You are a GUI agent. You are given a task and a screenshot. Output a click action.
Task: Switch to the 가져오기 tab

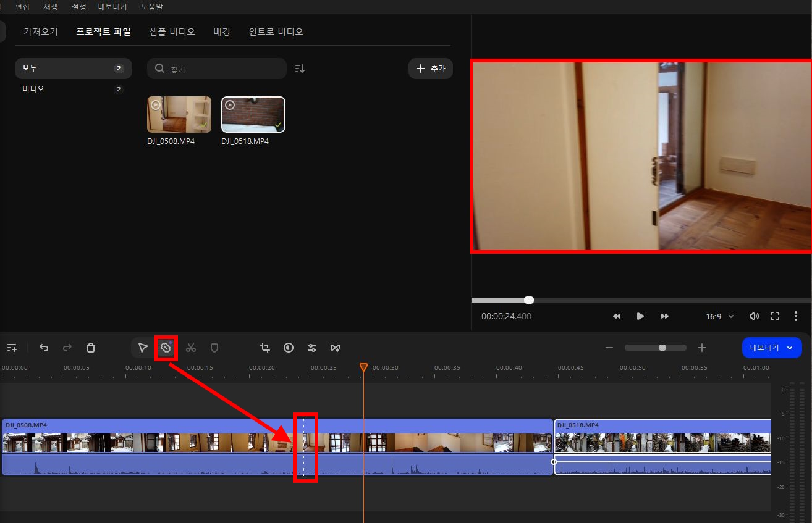click(x=41, y=31)
